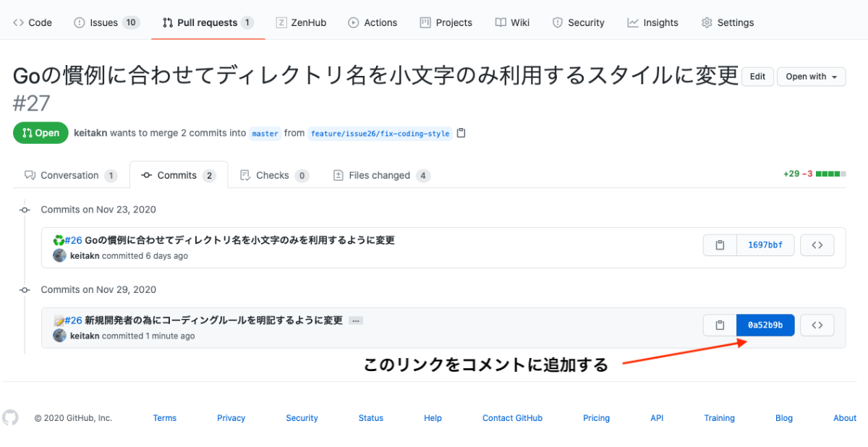Click the "committed 6 days ago" timestamp
This screenshot has height=447, width=868.
145,256
